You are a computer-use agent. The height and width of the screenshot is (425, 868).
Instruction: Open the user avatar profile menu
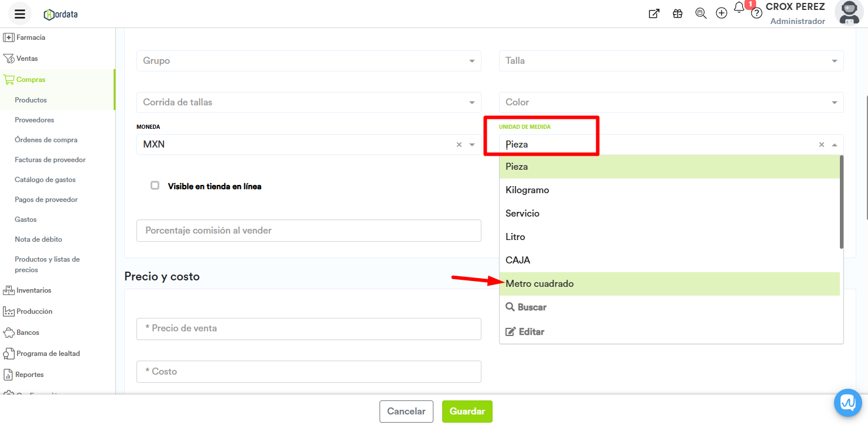tap(849, 13)
